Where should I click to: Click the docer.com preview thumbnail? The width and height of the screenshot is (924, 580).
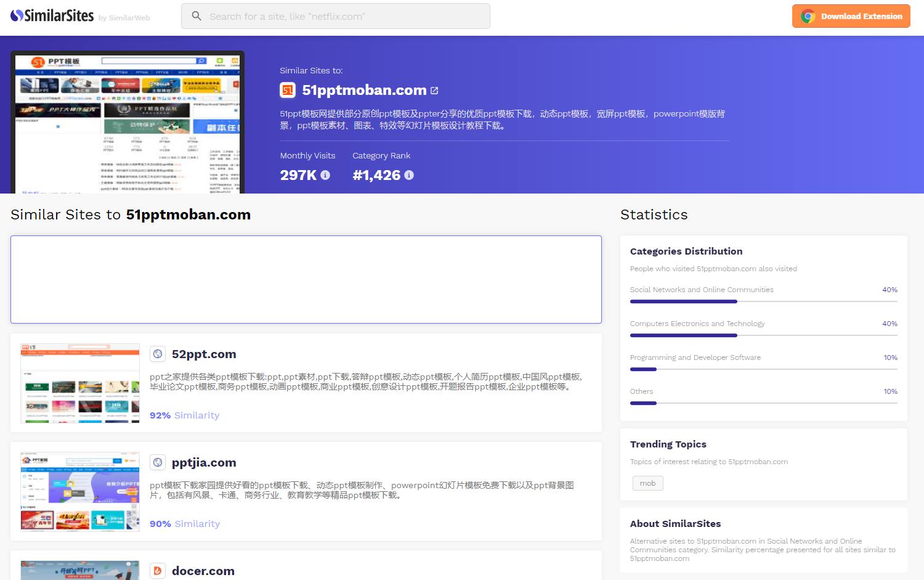point(80,570)
